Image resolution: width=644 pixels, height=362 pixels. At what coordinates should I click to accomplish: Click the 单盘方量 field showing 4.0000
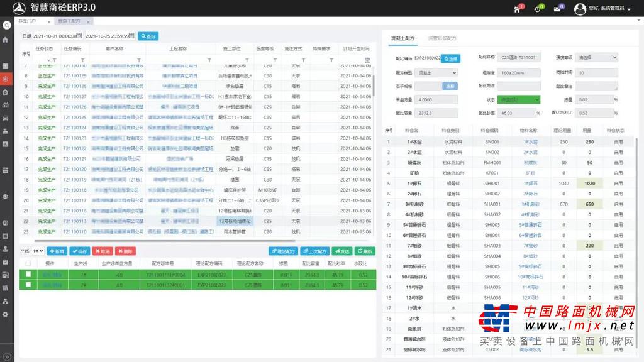[436, 100]
